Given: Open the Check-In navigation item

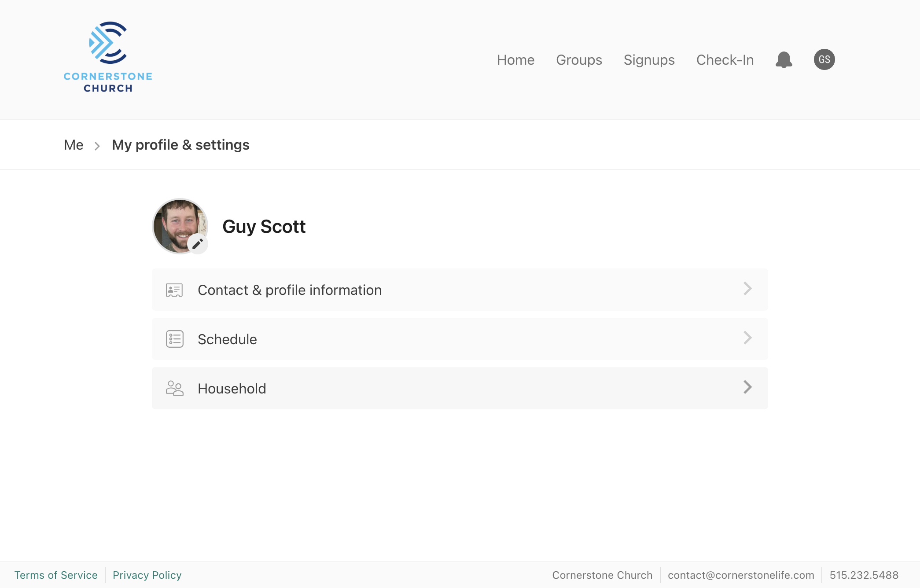Looking at the screenshot, I should click(725, 60).
